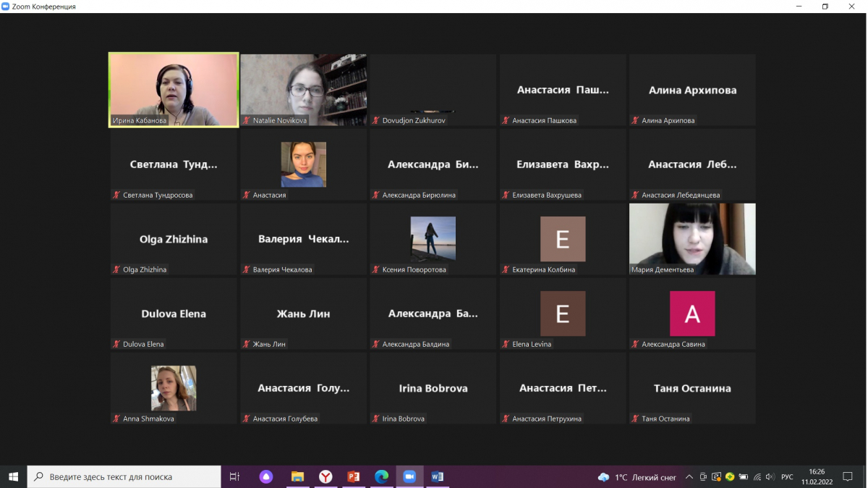Open the Windows Start menu
868x488 pixels.
(x=13, y=476)
